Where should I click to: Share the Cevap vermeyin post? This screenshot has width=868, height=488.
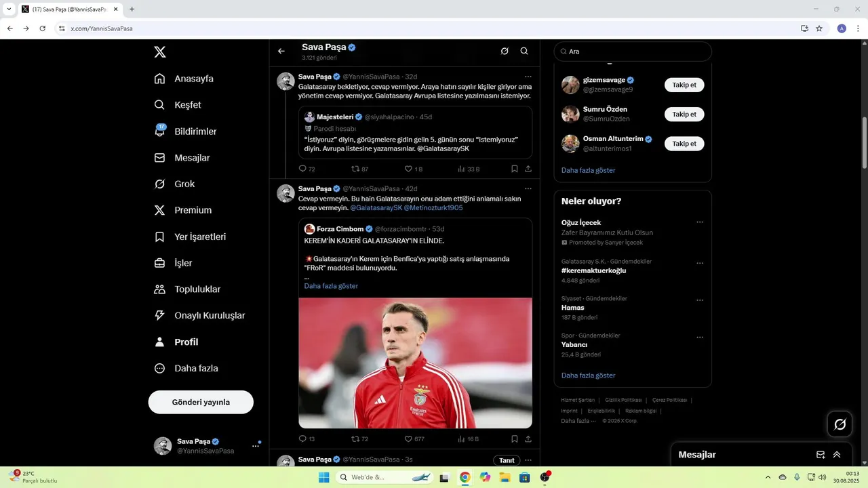coord(528,439)
